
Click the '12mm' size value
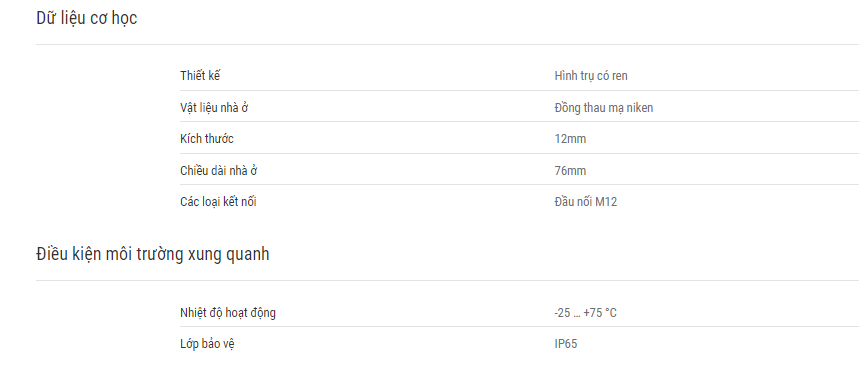[570, 139]
